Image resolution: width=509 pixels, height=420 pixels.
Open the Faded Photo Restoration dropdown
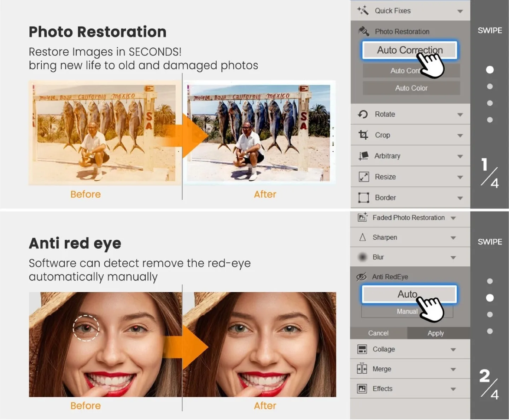pyautogui.click(x=453, y=218)
